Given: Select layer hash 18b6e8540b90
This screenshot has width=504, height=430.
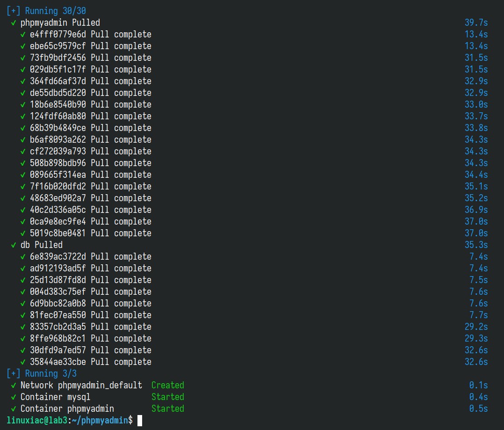Looking at the screenshot, I should 58,104.
